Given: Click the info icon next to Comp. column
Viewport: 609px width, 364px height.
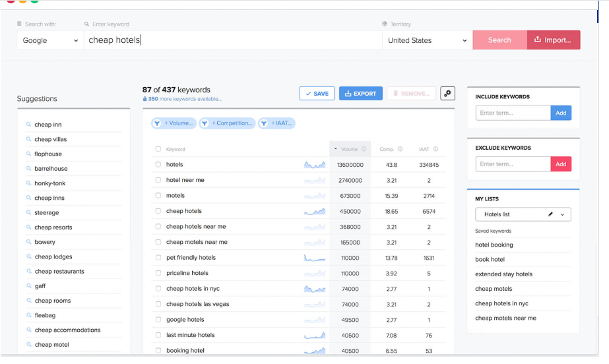Looking at the screenshot, I should [401, 149].
